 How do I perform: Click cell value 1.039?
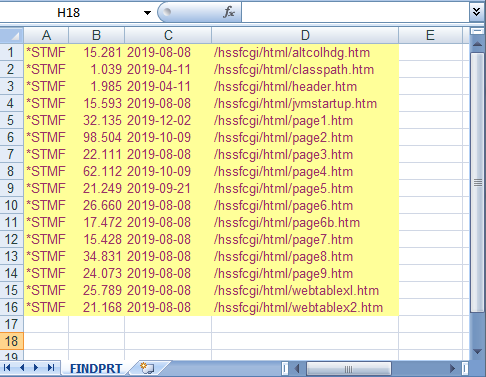(96, 69)
